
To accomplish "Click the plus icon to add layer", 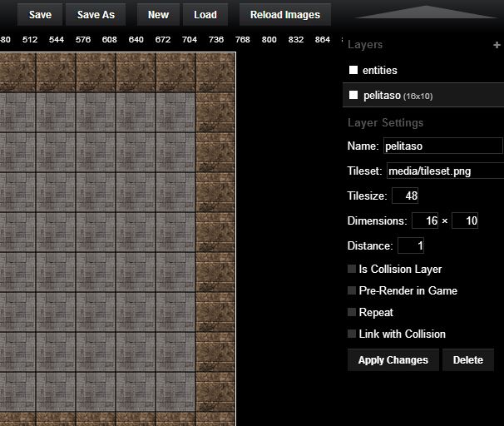I will pyautogui.click(x=497, y=45).
